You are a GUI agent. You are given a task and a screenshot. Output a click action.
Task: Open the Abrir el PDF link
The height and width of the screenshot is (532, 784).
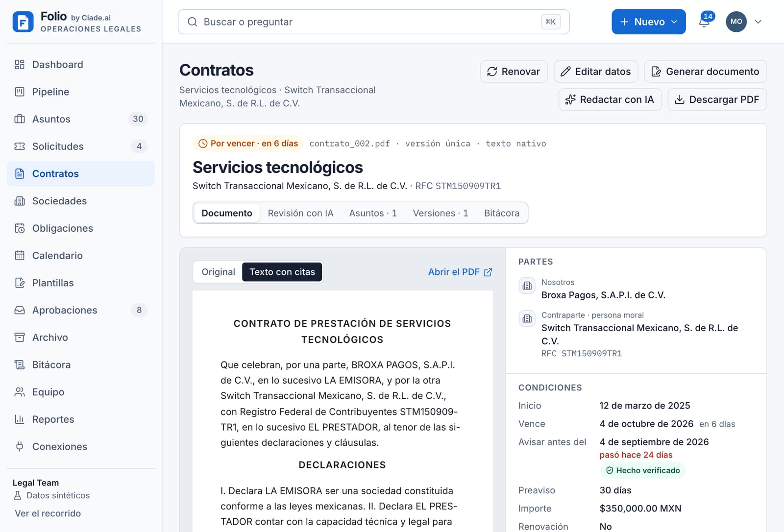[460, 272]
